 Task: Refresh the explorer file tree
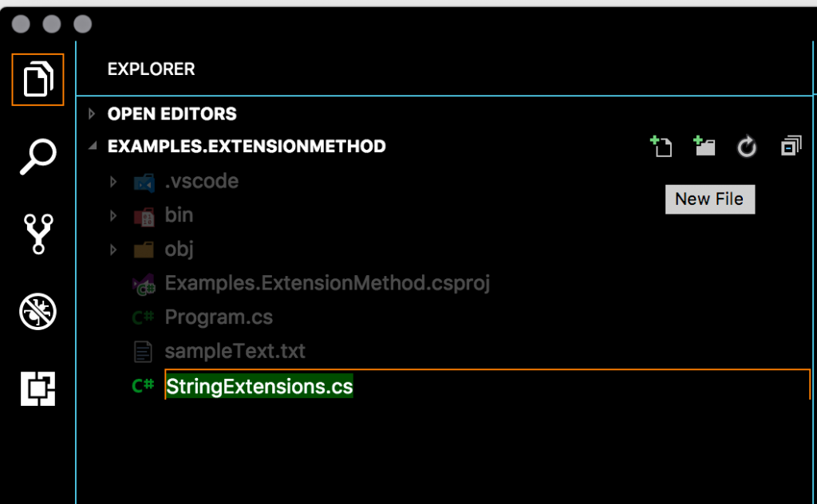(x=747, y=146)
